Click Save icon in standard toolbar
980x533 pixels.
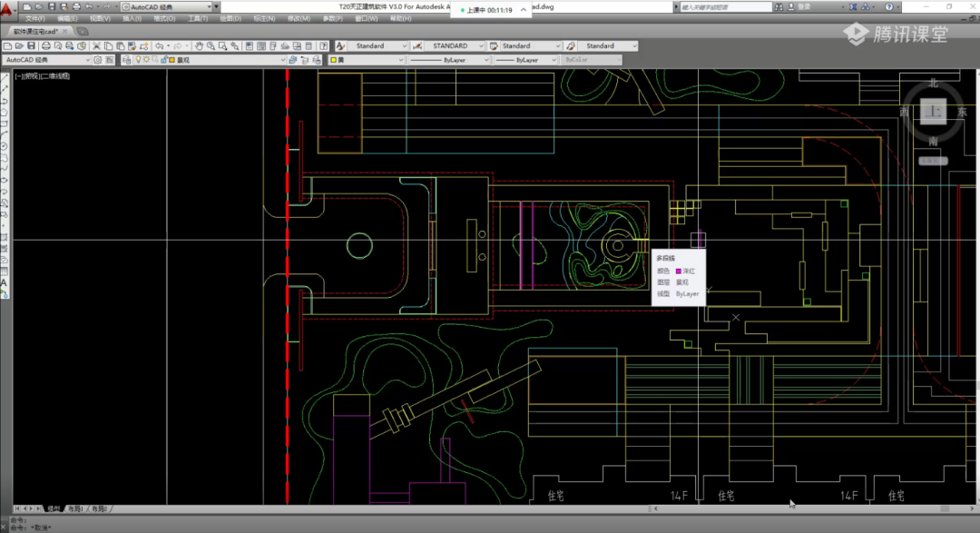pyautogui.click(x=31, y=46)
